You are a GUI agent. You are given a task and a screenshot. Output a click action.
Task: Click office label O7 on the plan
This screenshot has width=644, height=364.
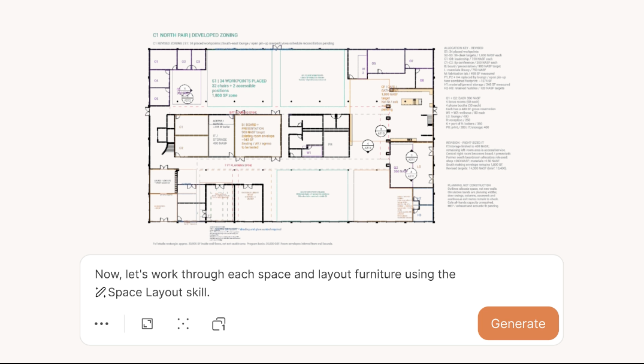(411, 61)
